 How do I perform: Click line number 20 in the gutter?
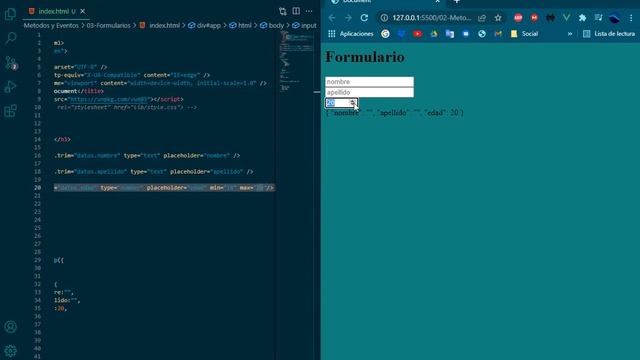(x=38, y=188)
